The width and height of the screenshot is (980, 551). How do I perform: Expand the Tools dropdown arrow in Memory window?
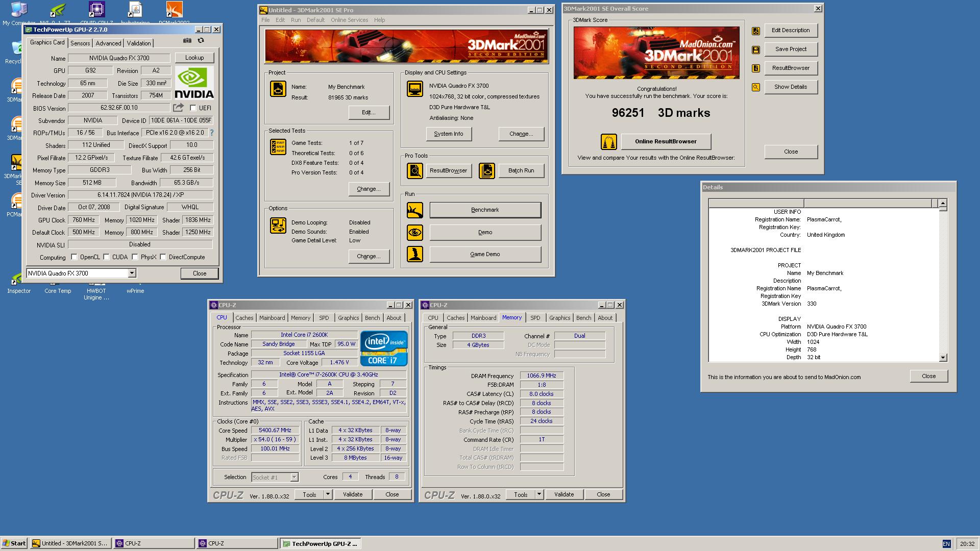539,494
